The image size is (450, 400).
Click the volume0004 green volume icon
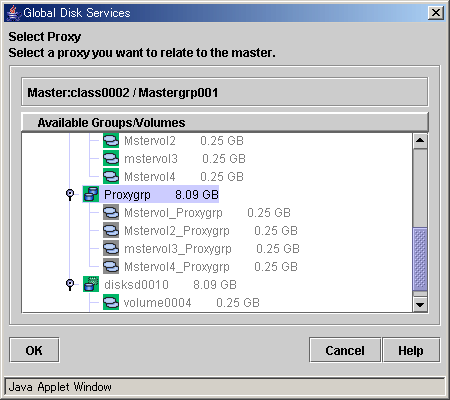(111, 302)
